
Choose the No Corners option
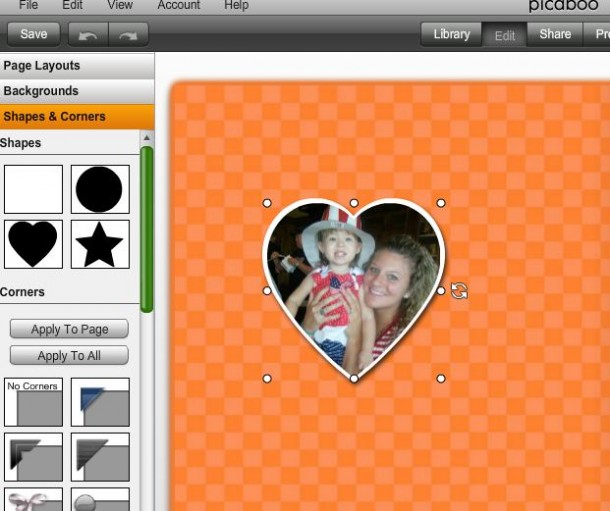pyautogui.click(x=33, y=402)
